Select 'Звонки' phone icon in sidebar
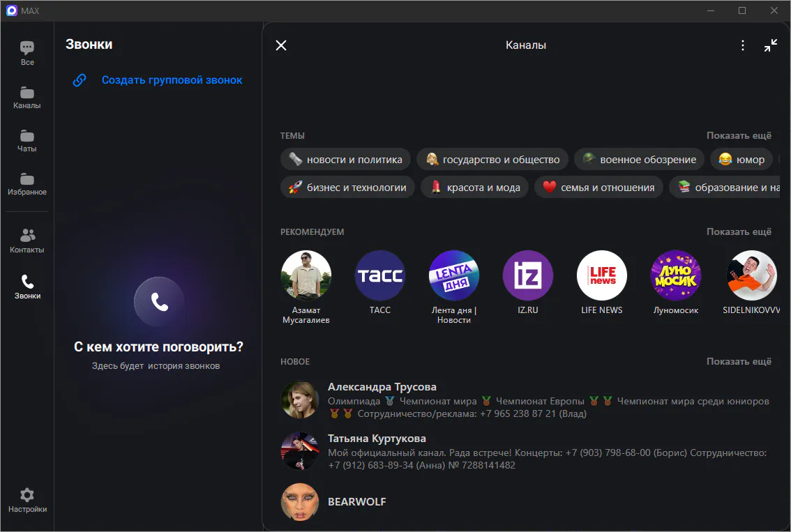The image size is (791, 532). 27,287
